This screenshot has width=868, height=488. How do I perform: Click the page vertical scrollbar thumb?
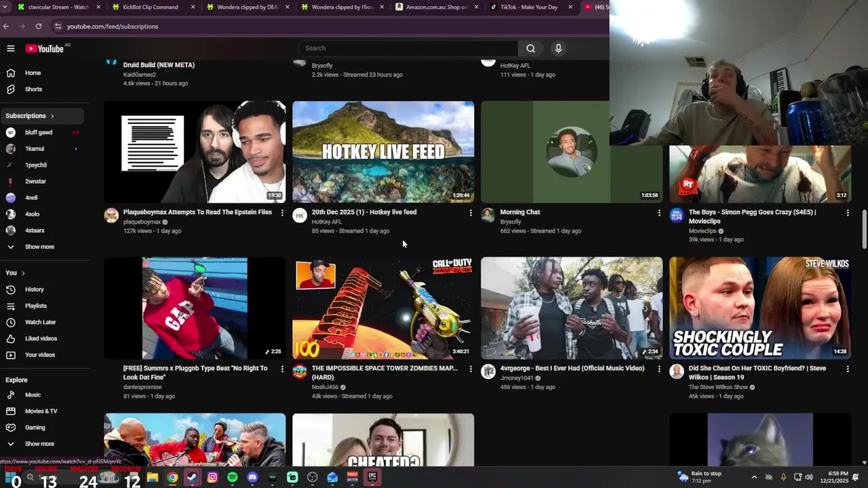864,229
